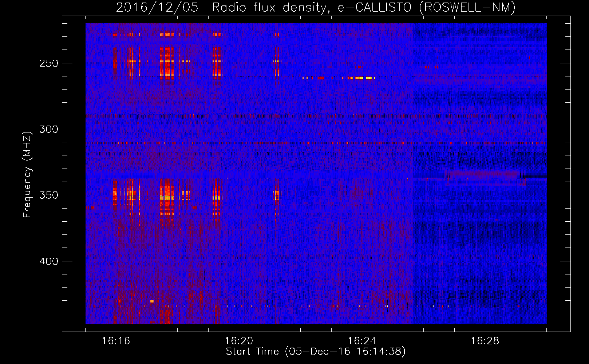Click the plot title '2016/12/05 Radio flux density'
Screen dimensions: 589x364
tap(223, 8)
